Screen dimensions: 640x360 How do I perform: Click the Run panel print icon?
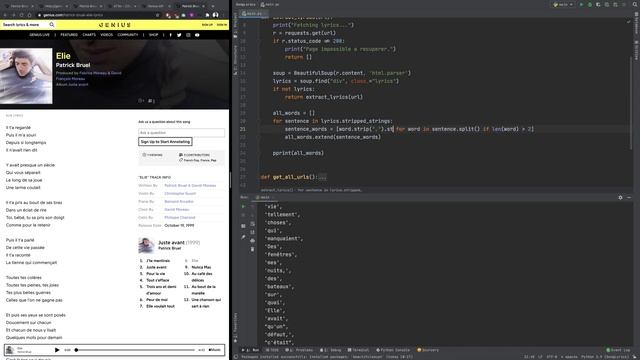[x=252, y=240]
